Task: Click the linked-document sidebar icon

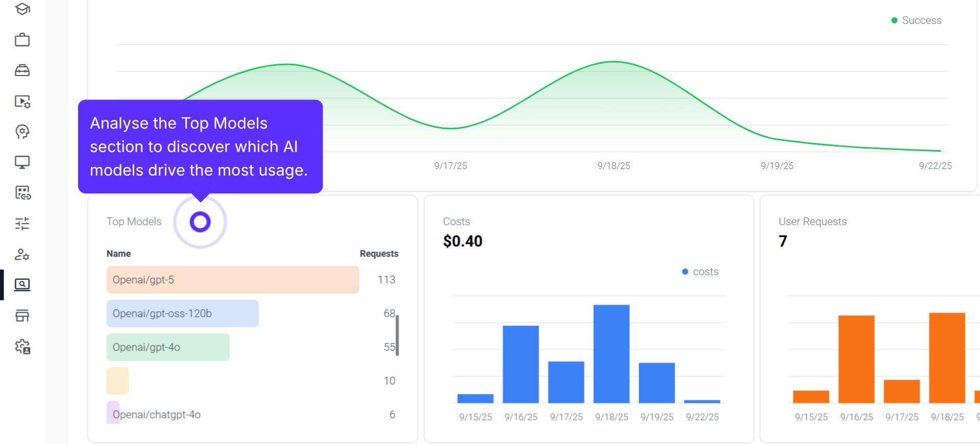Action: click(x=22, y=193)
